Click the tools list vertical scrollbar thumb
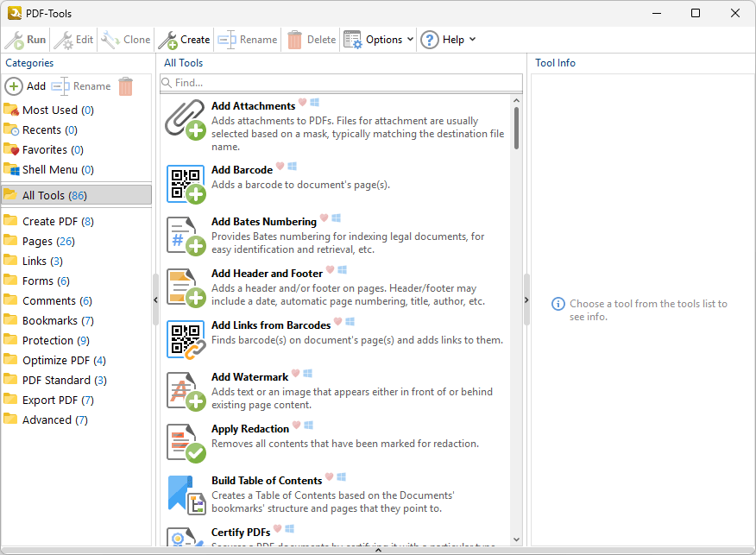756x555 pixels. click(x=516, y=128)
